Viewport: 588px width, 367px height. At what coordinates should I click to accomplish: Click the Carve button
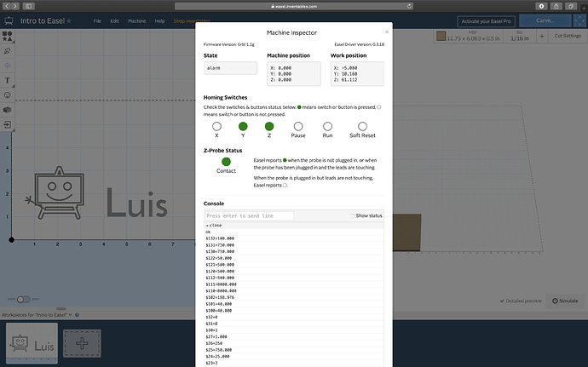click(545, 20)
